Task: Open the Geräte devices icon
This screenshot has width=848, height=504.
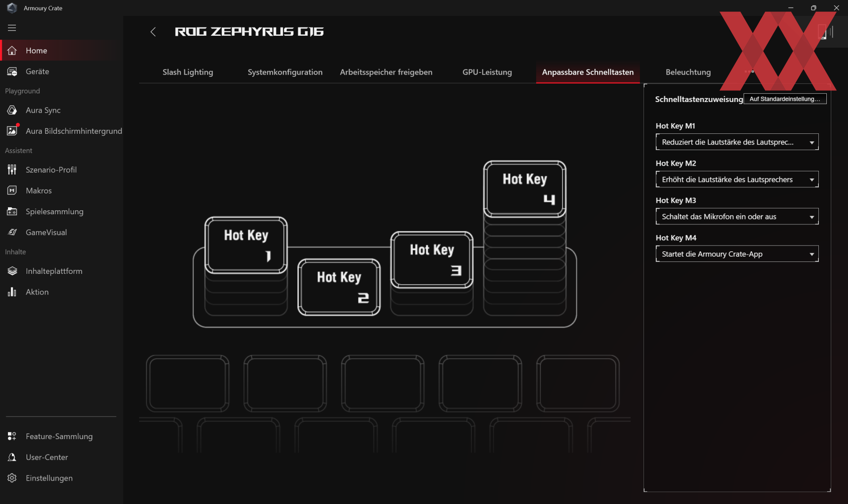Action: [x=12, y=71]
